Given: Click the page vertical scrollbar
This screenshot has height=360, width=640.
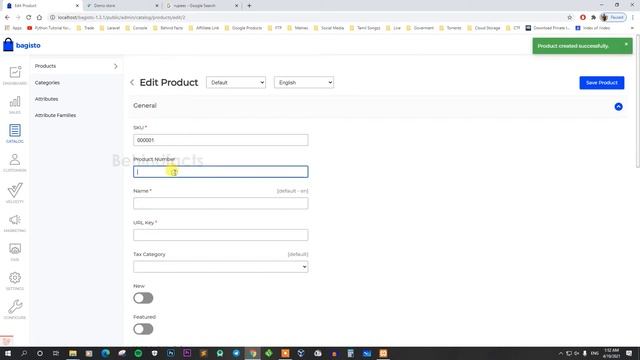Looking at the screenshot, I should click(638, 102).
